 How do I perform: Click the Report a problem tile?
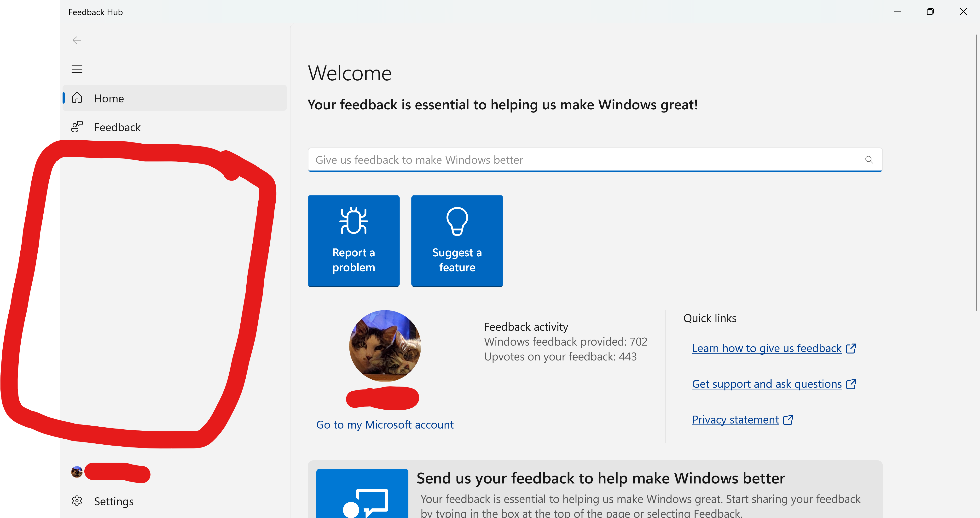coord(354,241)
